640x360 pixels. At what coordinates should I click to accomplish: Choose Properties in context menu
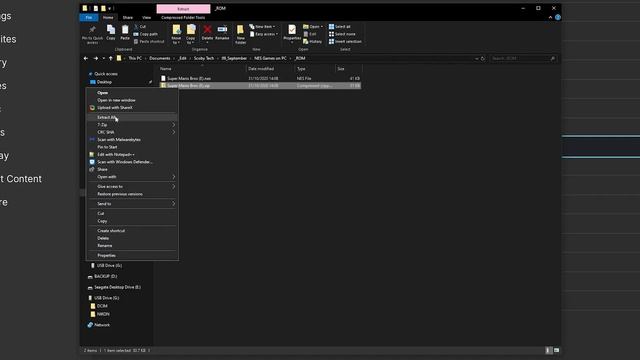click(x=132, y=256)
